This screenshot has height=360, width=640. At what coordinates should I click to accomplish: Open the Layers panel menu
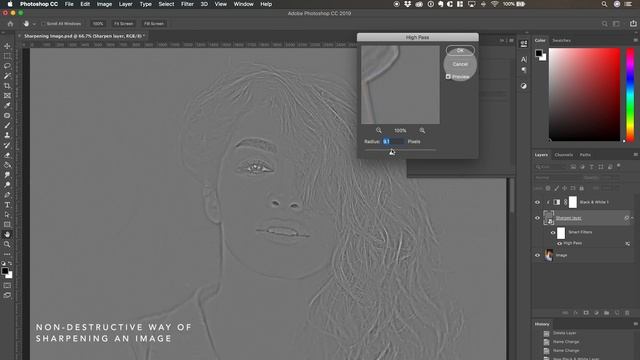(635, 155)
